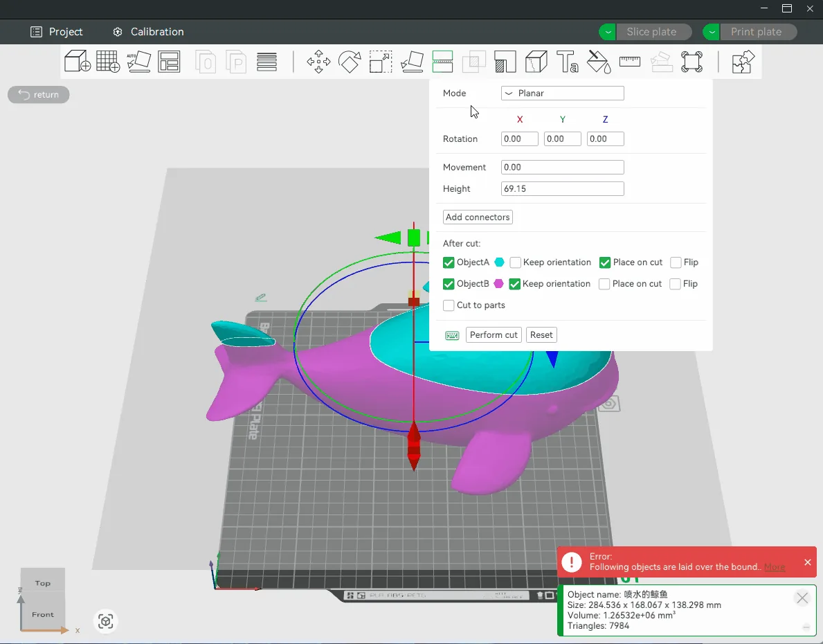Click the magenta ObjectB color swatch

click(x=498, y=284)
